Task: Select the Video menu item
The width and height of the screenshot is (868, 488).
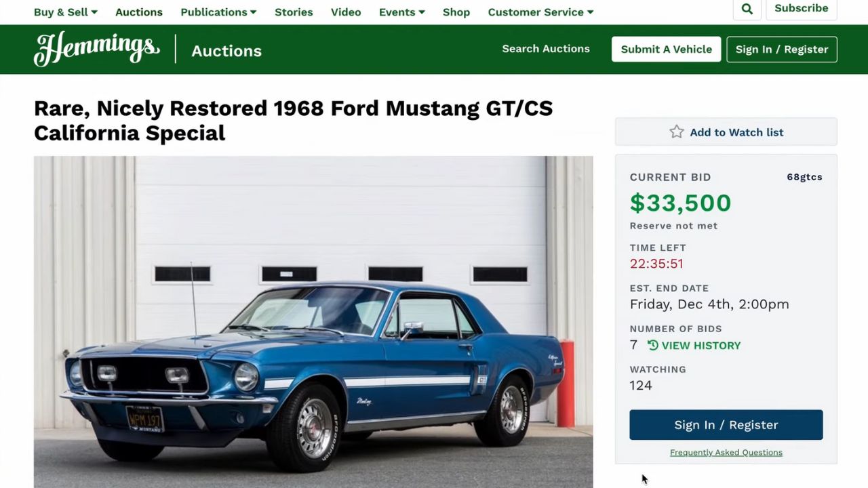Action: pyautogui.click(x=346, y=12)
